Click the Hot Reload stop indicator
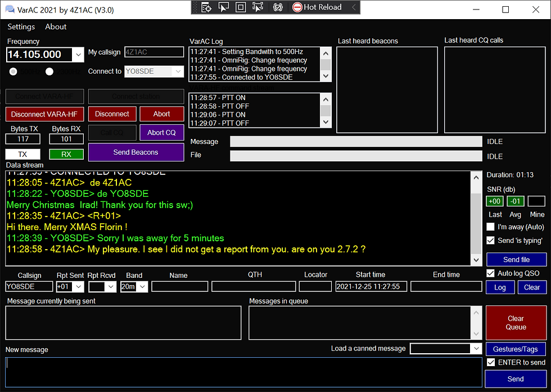The height and width of the screenshot is (392, 551). (297, 7)
